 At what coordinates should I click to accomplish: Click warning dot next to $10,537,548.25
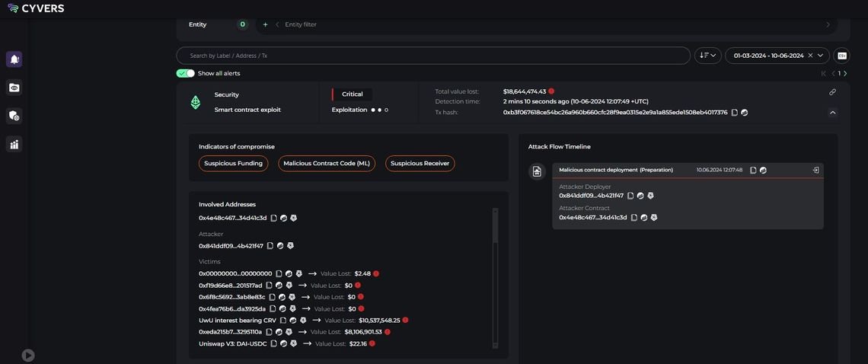point(405,321)
